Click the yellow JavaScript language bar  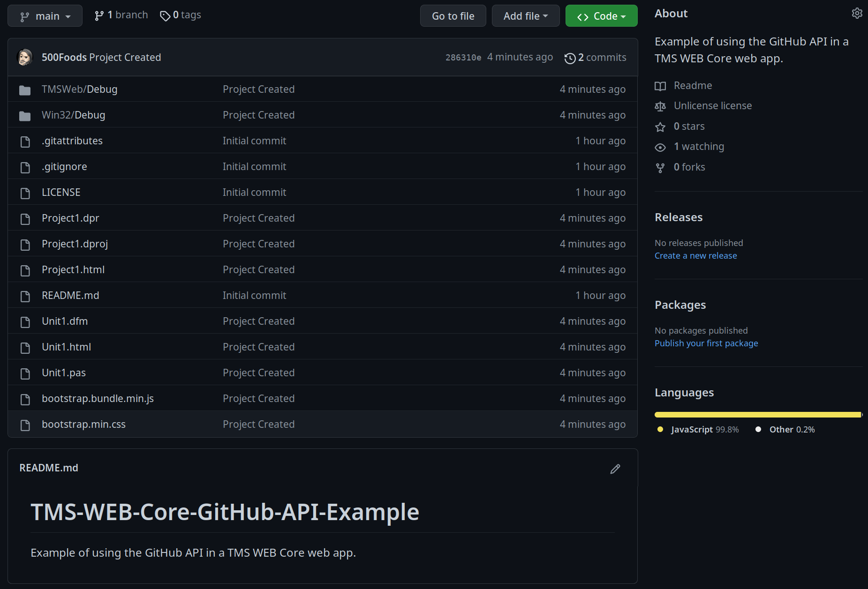[758, 415]
